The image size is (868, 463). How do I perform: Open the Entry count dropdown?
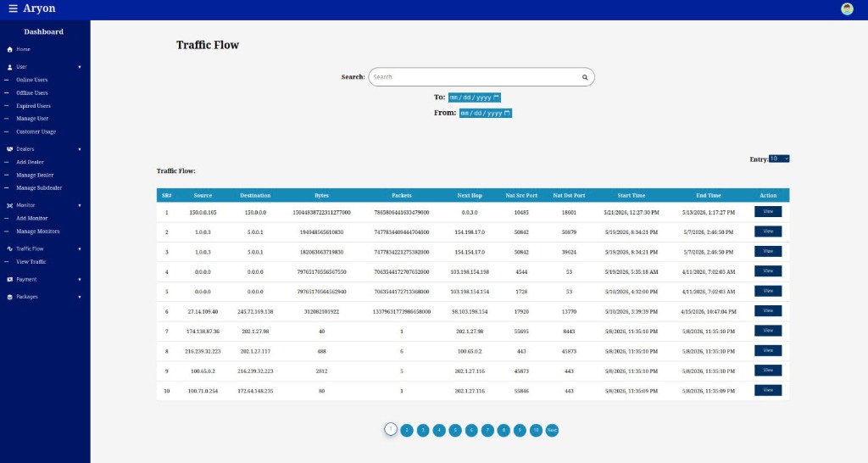click(x=779, y=159)
